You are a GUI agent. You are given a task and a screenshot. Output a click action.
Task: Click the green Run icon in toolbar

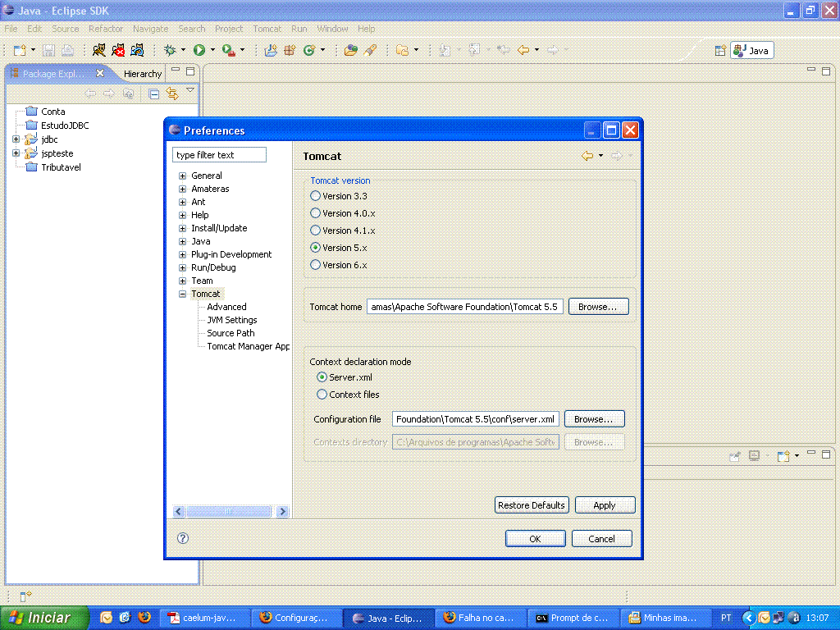click(x=199, y=50)
